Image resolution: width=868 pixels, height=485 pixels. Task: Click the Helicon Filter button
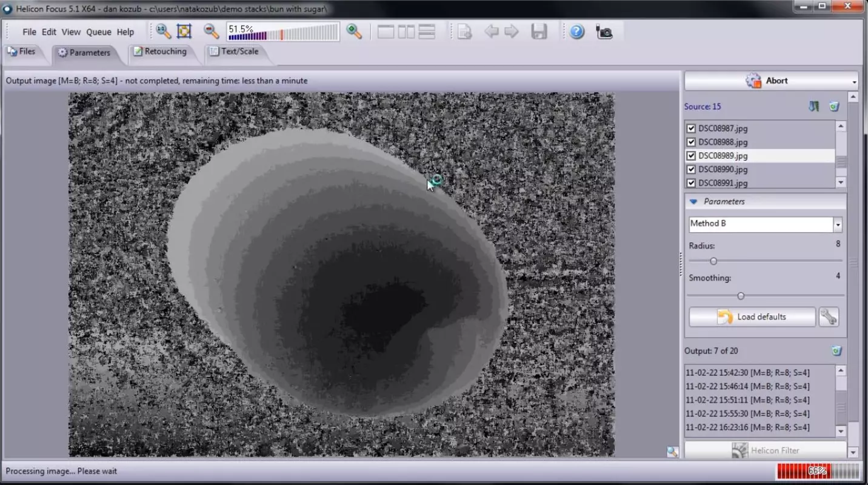[x=766, y=450]
